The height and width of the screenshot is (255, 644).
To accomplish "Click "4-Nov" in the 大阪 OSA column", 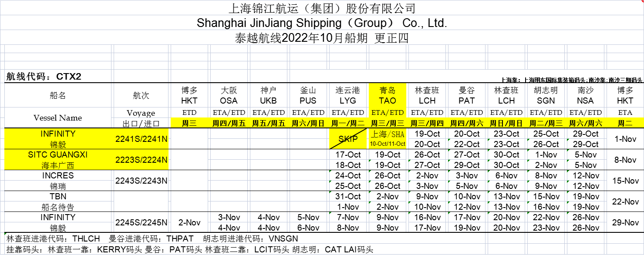I will click(229, 228).
